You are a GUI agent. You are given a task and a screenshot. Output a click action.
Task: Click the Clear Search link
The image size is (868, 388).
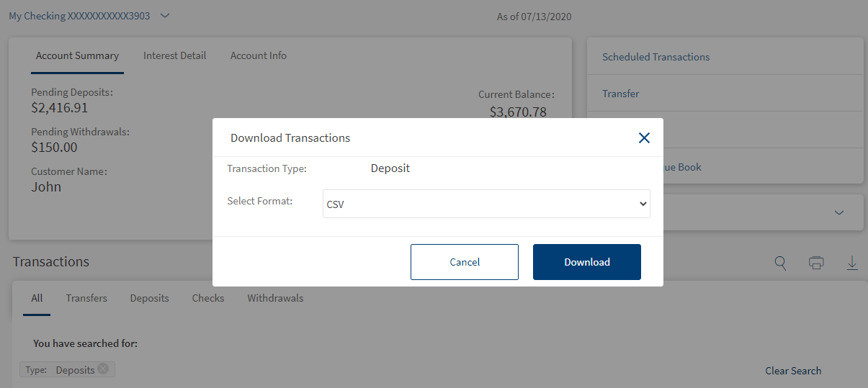[793, 371]
